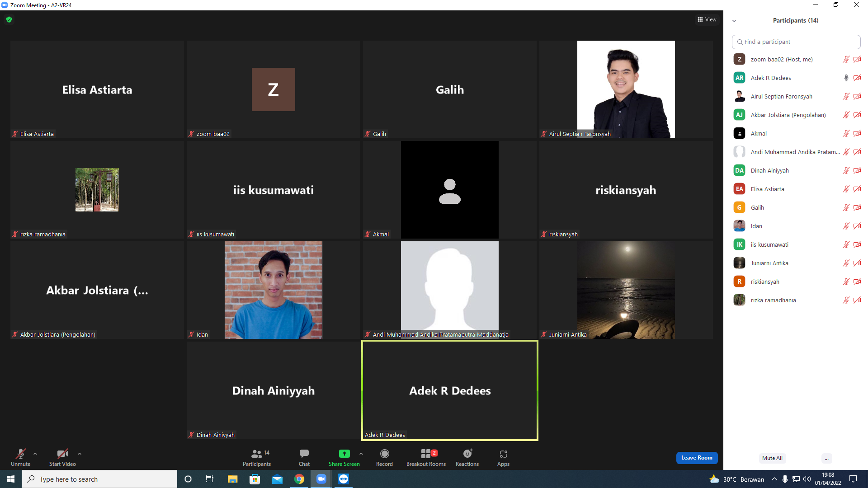
Task: Expand the video options arrow beside Start Video
Action: click(80, 454)
